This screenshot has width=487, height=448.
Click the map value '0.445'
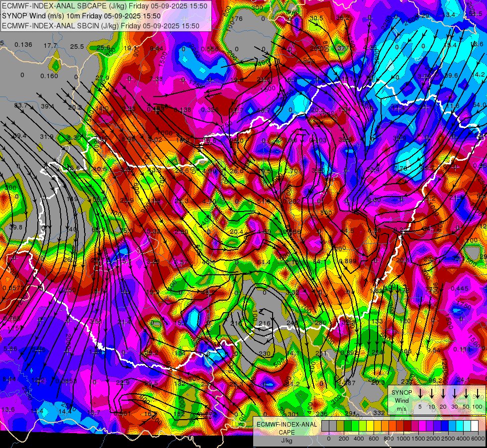pos(460,289)
